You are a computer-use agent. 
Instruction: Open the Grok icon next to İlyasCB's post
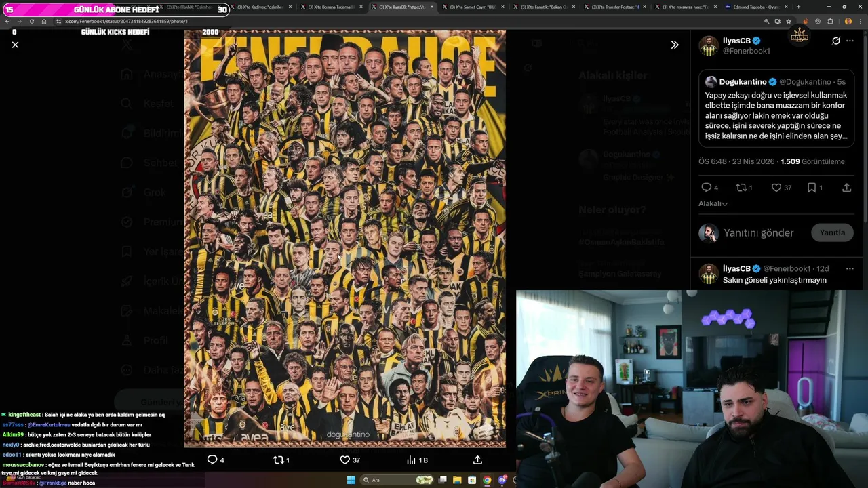coord(836,41)
